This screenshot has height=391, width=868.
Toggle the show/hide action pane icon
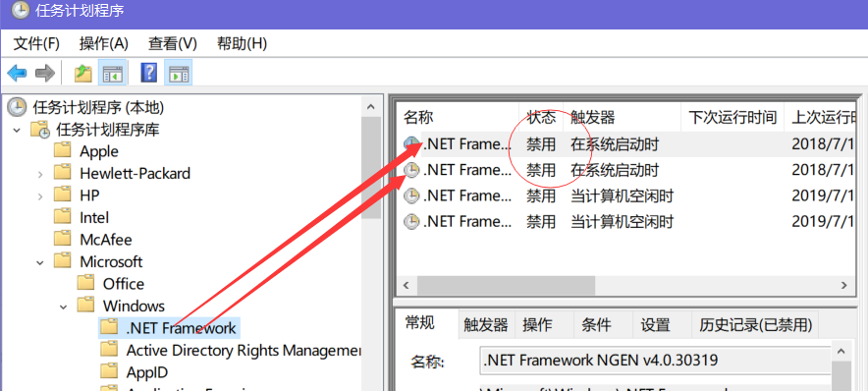point(179,73)
